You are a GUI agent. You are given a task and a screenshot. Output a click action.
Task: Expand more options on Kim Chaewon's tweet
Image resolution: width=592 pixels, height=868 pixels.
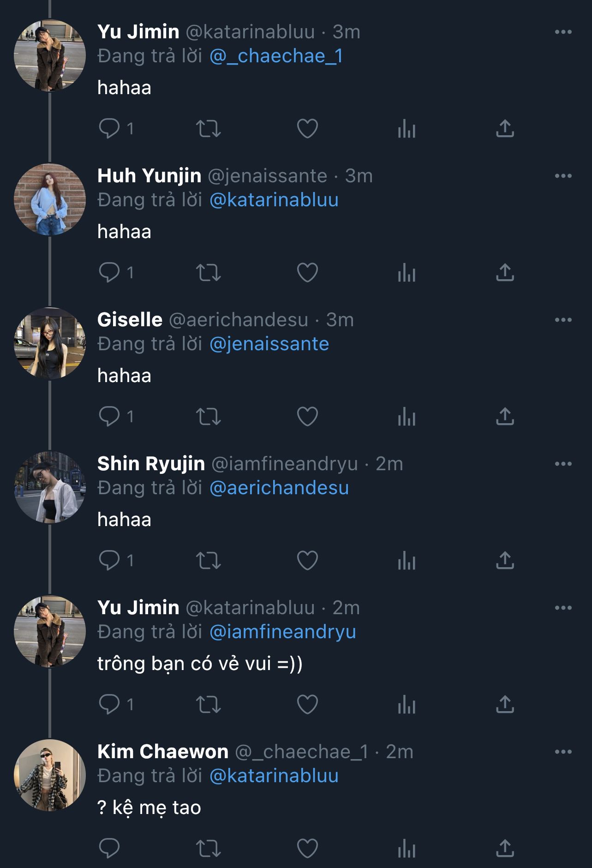coord(563,752)
